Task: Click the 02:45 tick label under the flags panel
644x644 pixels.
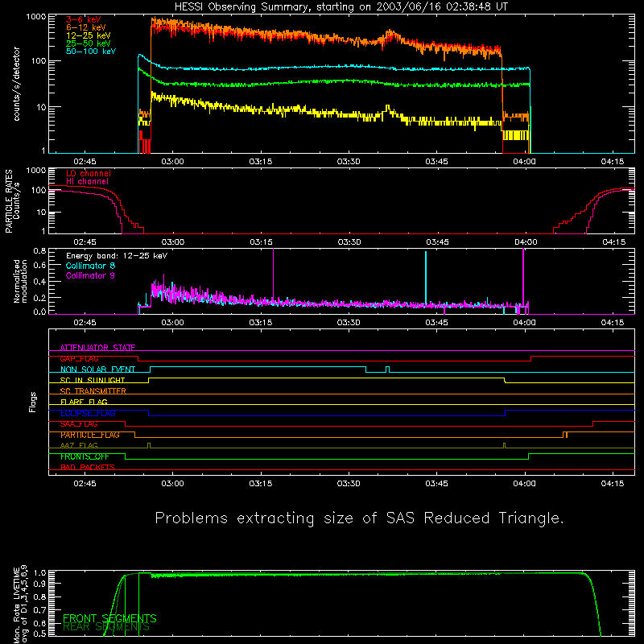Action: coord(85,484)
